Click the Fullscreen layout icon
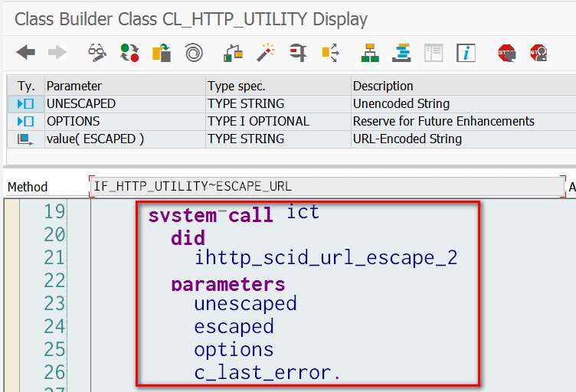Screen dimensions: 576x392 point(434,53)
